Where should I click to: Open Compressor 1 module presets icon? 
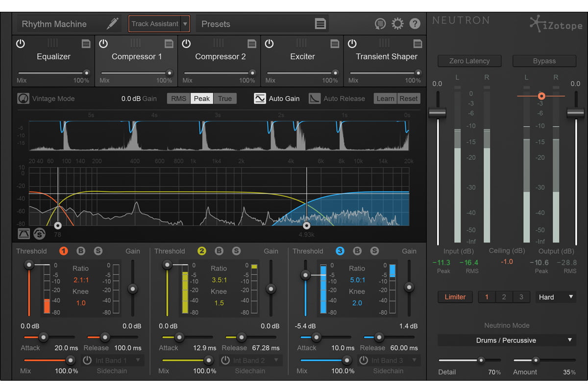(169, 44)
